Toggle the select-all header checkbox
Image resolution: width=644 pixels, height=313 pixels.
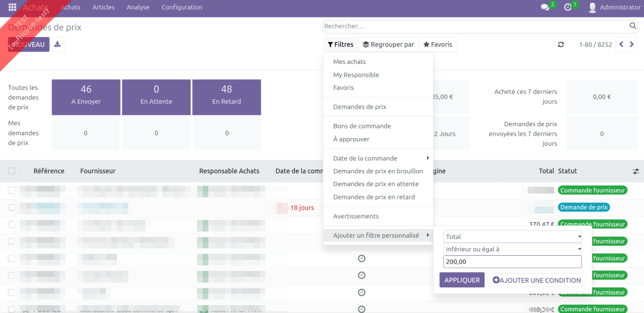(12, 171)
